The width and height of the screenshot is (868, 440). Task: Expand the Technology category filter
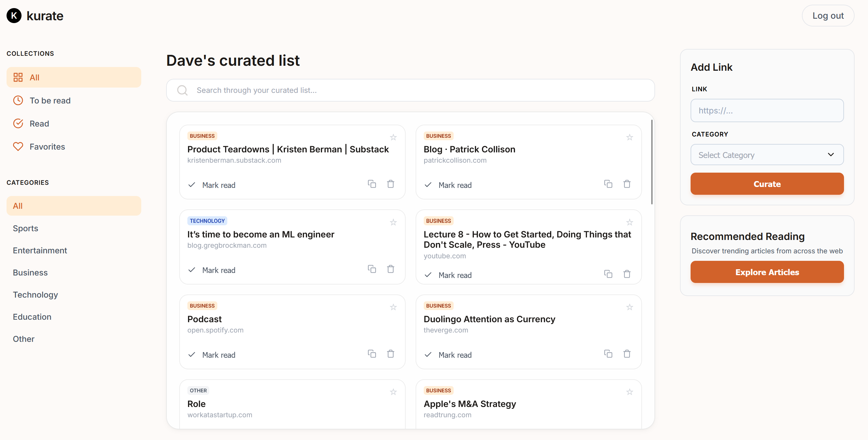(35, 294)
